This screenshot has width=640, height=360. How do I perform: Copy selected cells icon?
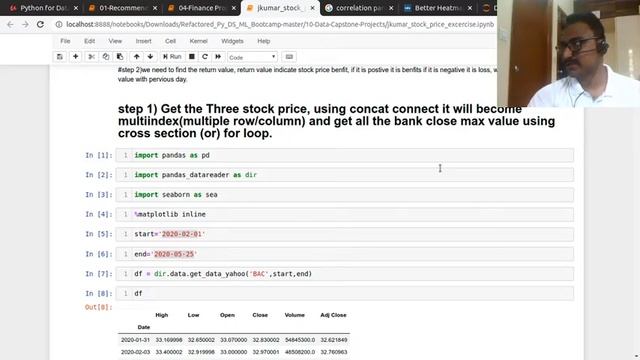(106, 57)
